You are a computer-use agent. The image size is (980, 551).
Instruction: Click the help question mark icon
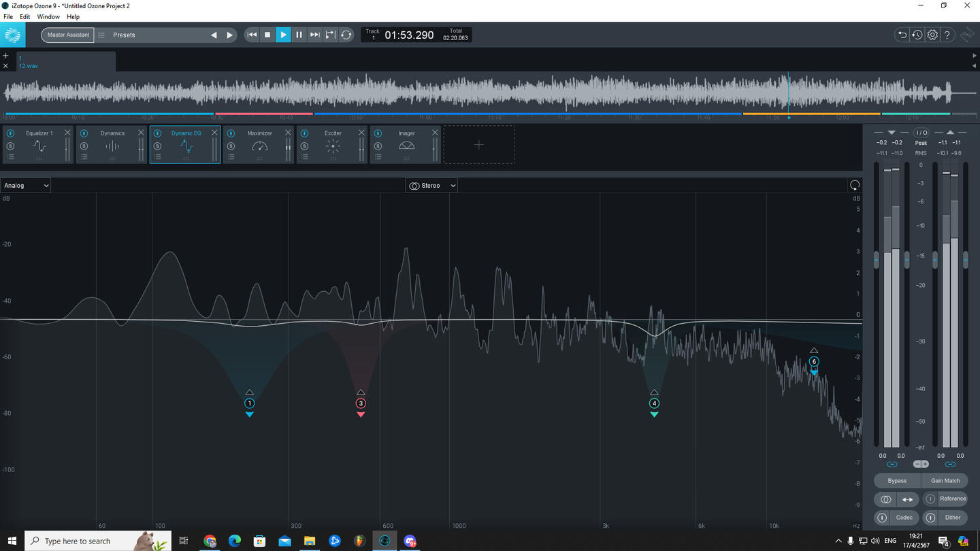[x=947, y=35]
